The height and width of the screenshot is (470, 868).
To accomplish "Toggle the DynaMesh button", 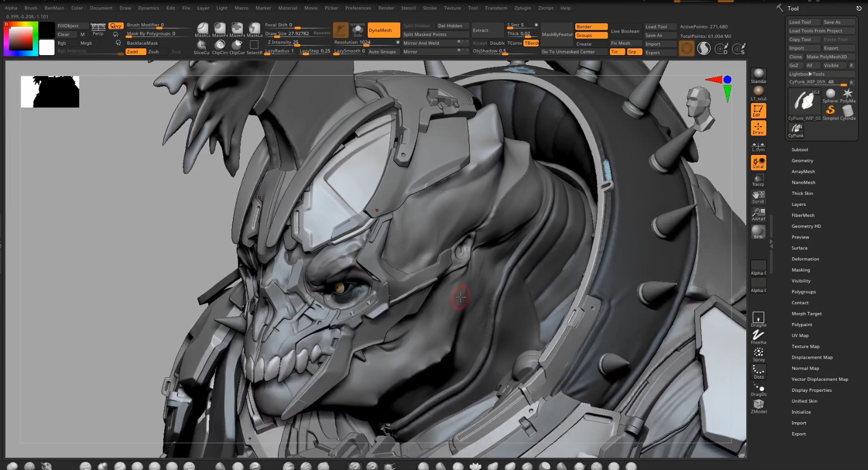I will pos(384,30).
